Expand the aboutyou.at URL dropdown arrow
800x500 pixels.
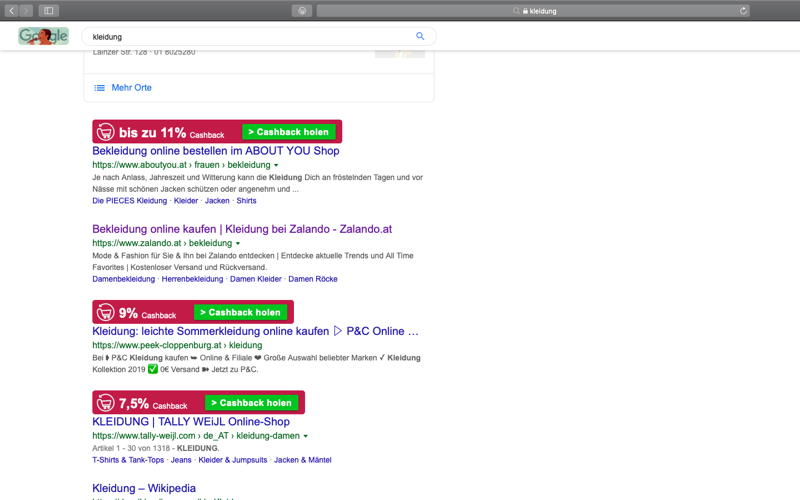[x=276, y=165]
